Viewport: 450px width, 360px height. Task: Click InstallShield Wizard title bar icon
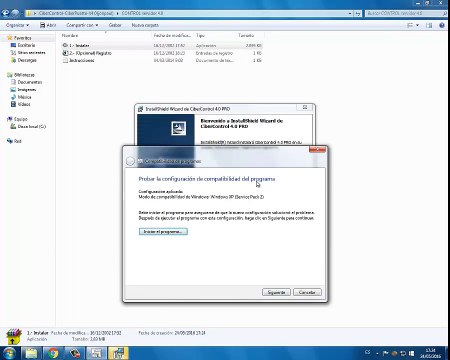141,109
